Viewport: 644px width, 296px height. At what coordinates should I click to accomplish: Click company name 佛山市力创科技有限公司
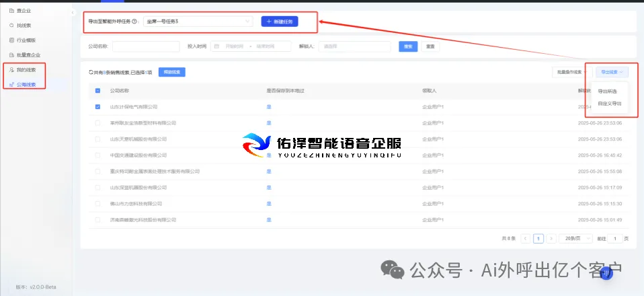point(136,203)
